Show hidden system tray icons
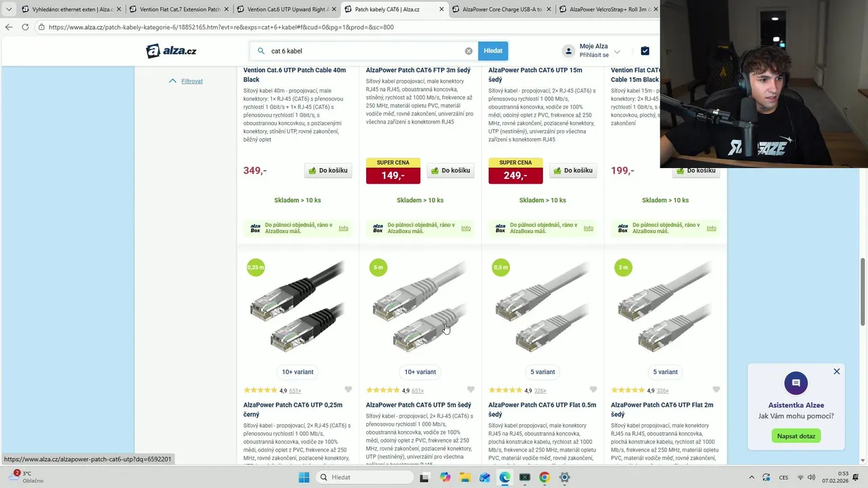The width and height of the screenshot is (868, 488). [x=751, y=477]
